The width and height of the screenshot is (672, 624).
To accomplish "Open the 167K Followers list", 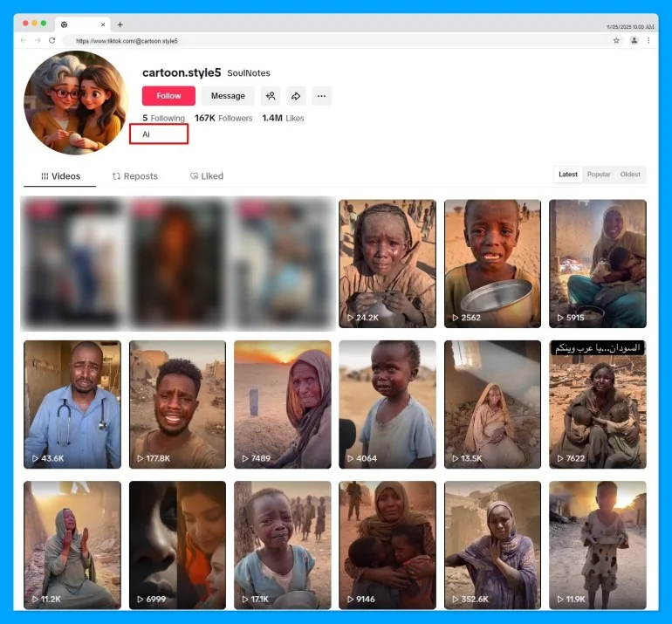I will click(x=223, y=119).
